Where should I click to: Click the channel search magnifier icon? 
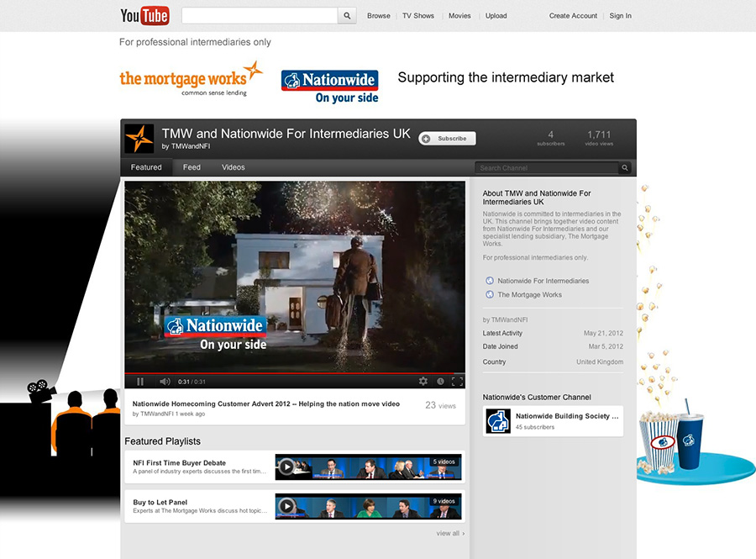click(625, 168)
